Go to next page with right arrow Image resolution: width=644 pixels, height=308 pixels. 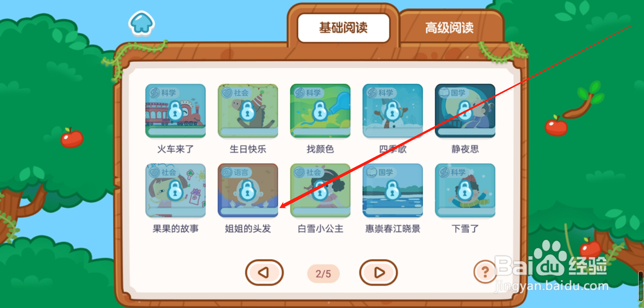[378, 273]
